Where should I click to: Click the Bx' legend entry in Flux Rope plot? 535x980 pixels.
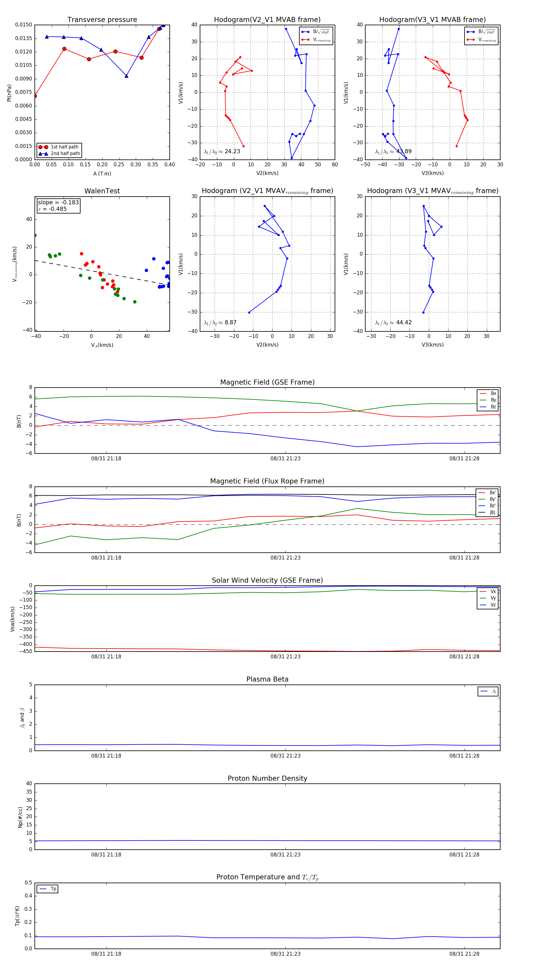pyautogui.click(x=487, y=492)
